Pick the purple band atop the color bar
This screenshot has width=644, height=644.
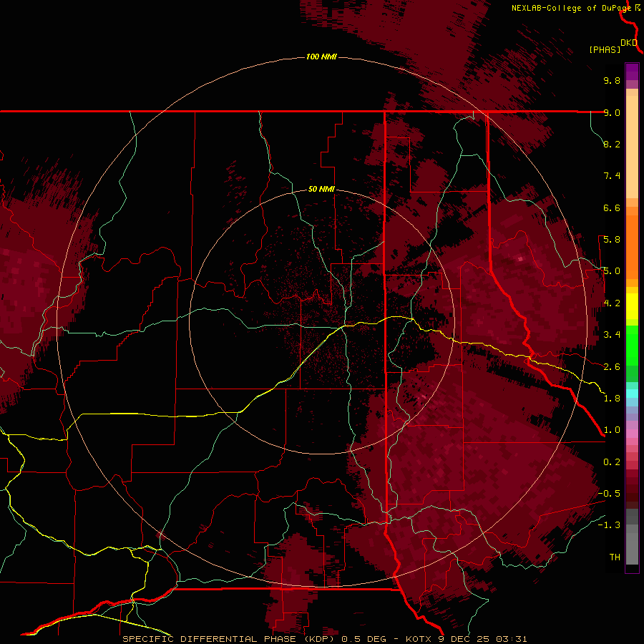(632, 72)
